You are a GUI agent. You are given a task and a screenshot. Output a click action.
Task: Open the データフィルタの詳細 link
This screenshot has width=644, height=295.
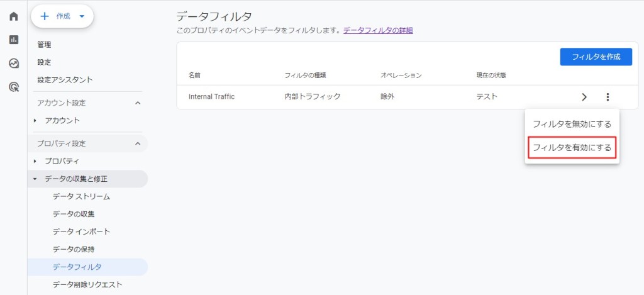click(378, 30)
